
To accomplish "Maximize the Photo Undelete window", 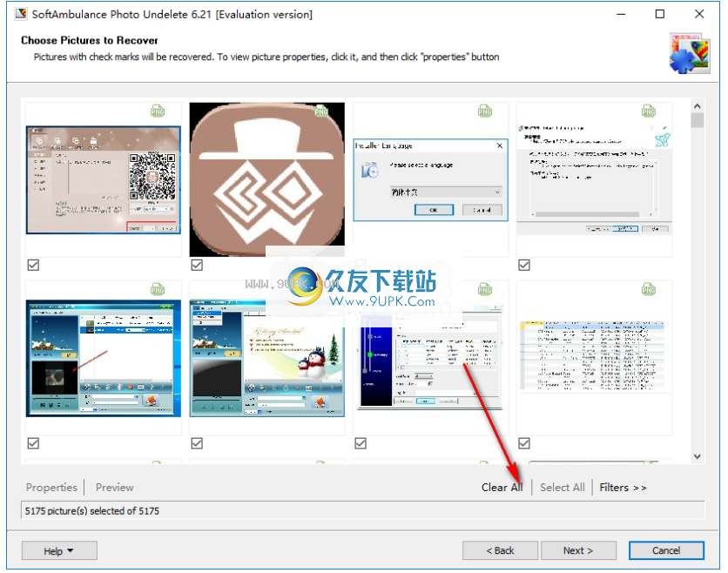I will point(660,14).
